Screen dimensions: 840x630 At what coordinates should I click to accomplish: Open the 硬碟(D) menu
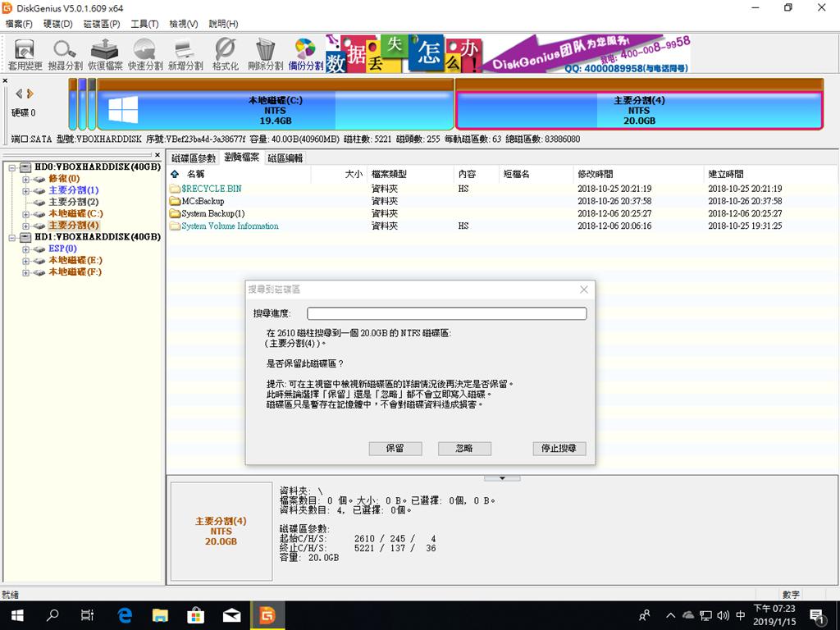[58, 24]
